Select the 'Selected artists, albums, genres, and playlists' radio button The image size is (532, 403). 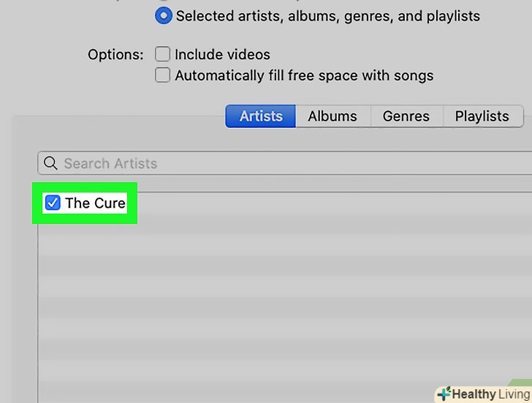(x=164, y=15)
